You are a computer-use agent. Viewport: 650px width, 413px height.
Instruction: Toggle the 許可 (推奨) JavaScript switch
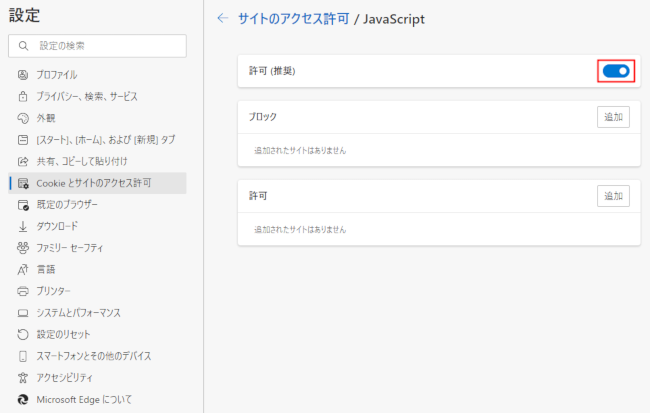point(615,71)
